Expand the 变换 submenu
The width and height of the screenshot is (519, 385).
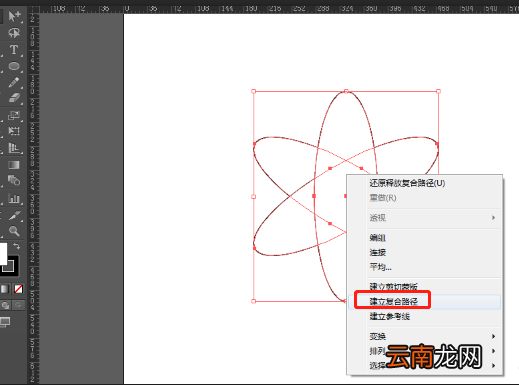424,336
